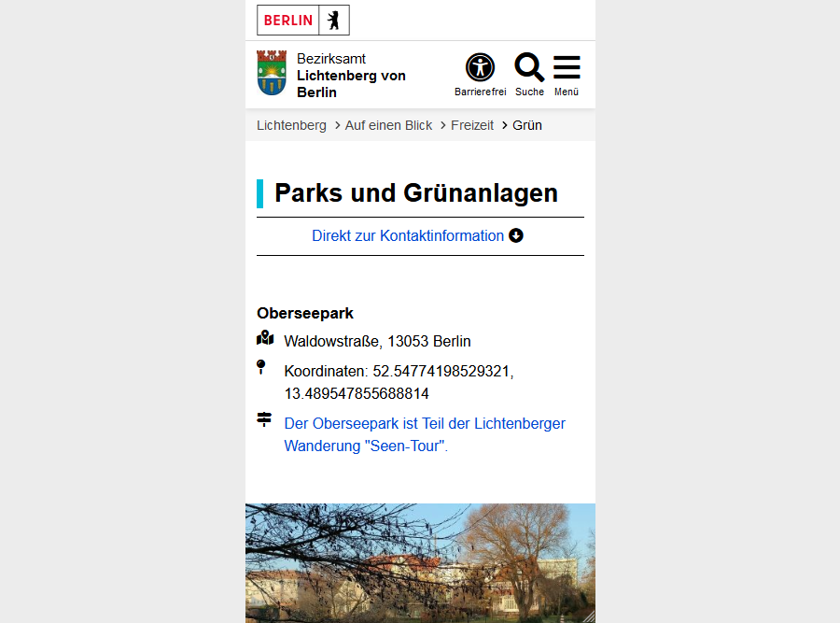This screenshot has width=840, height=623.
Task: Open the BERLIN brand header link
Action: (289, 20)
